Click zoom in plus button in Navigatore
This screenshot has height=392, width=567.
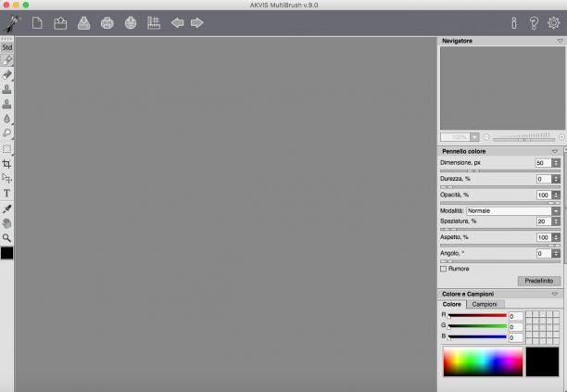tap(561, 137)
